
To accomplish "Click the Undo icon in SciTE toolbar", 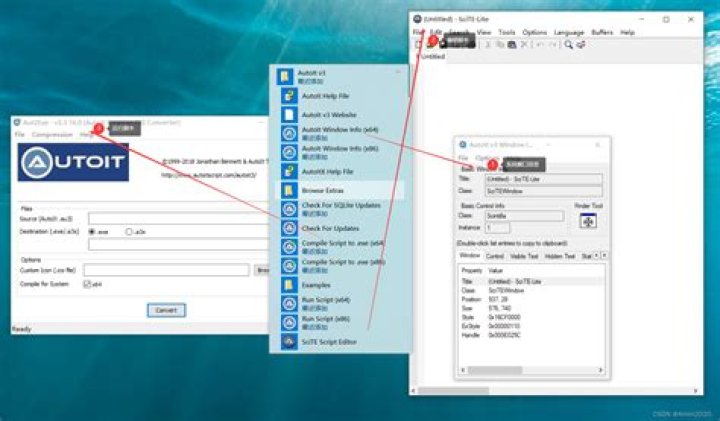I will 540,45.
